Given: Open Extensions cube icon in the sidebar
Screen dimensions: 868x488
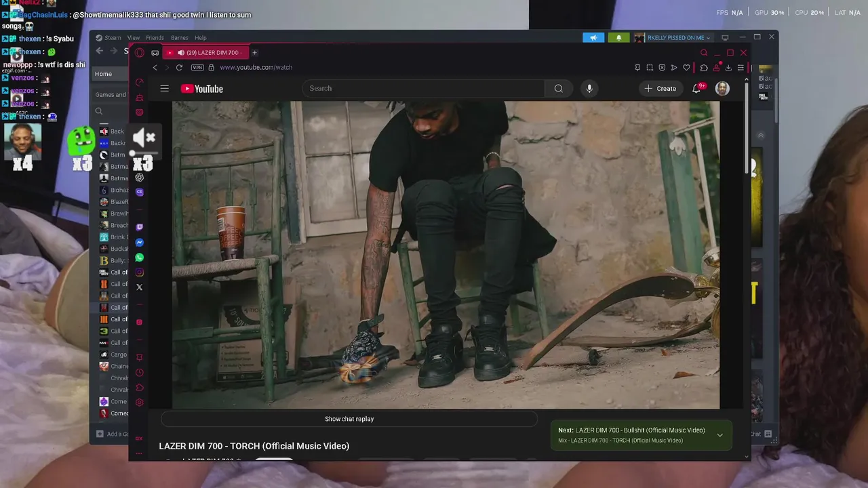Looking at the screenshot, I should 140,388.
